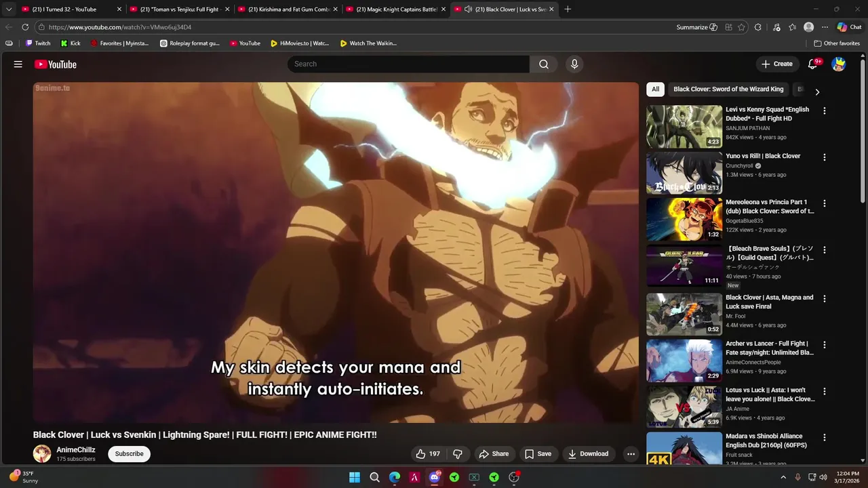Open HiMovies.to bookmark
Viewport: 868px width, 488px height.
click(299, 43)
